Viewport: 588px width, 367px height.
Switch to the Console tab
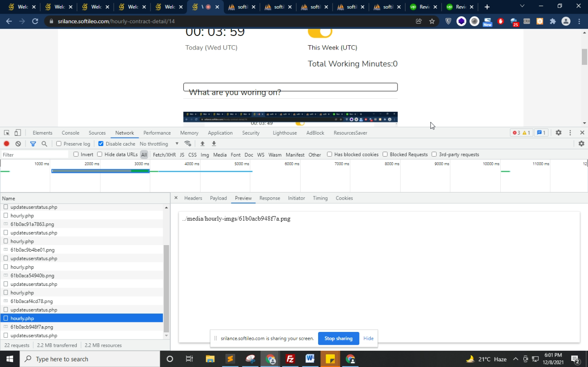[x=70, y=133]
